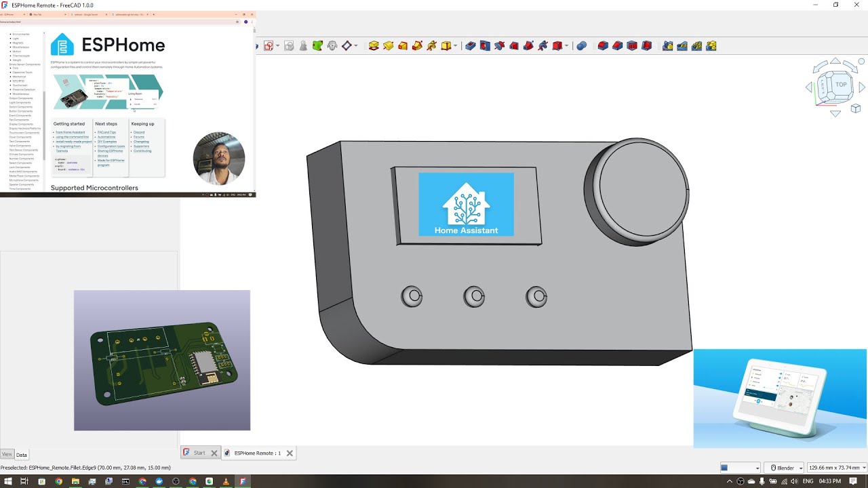868x488 pixels.
Task: Select the Polar Pattern tool
Action: tap(697, 46)
